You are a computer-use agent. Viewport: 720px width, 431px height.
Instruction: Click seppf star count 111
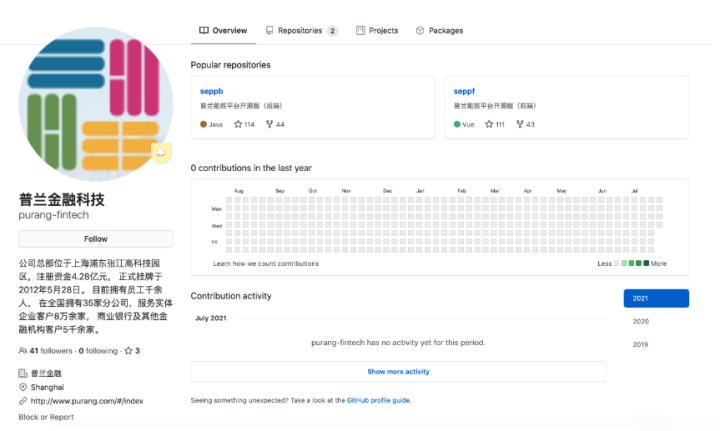click(x=500, y=124)
